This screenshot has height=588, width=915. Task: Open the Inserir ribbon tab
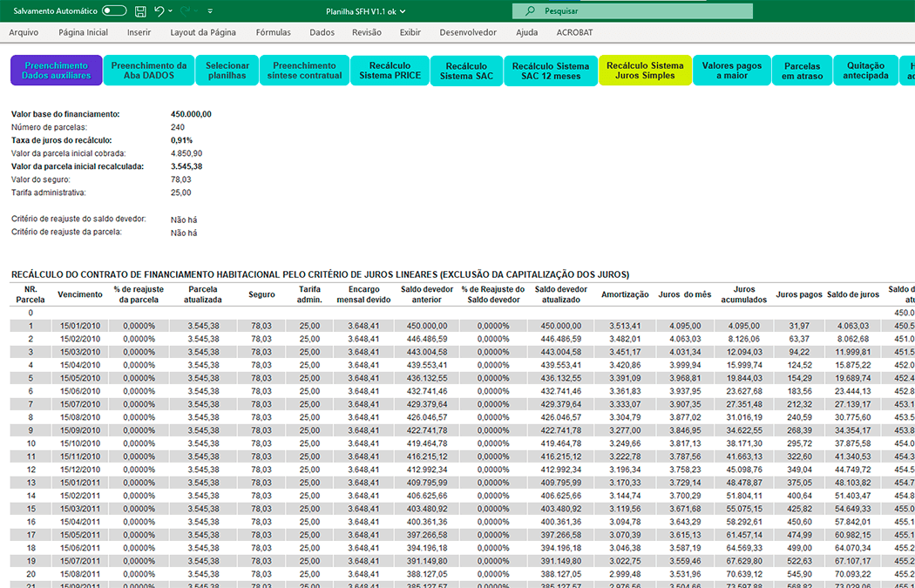coord(139,33)
